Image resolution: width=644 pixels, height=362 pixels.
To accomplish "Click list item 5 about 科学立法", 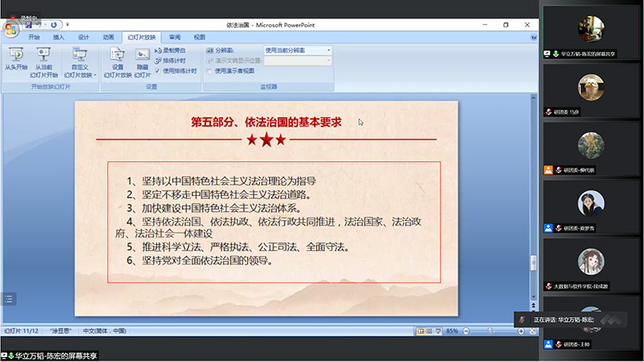I will coord(237,247).
